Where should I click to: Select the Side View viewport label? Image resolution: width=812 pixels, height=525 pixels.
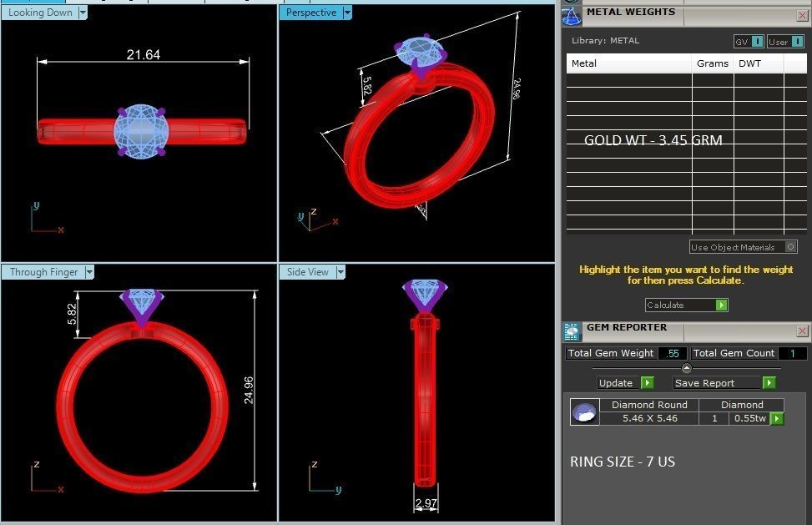tap(308, 272)
